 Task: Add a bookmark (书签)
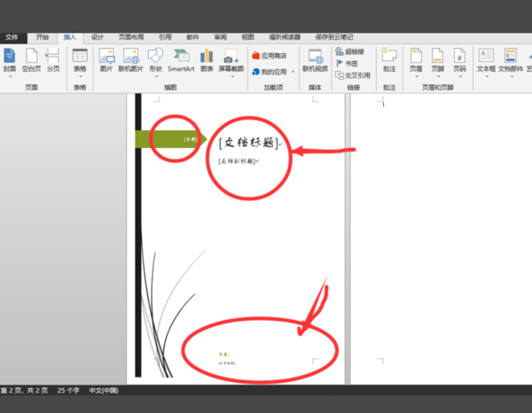pos(347,64)
